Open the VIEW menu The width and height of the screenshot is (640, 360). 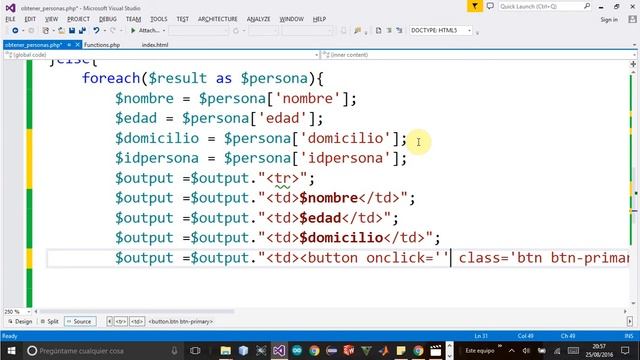(51, 19)
